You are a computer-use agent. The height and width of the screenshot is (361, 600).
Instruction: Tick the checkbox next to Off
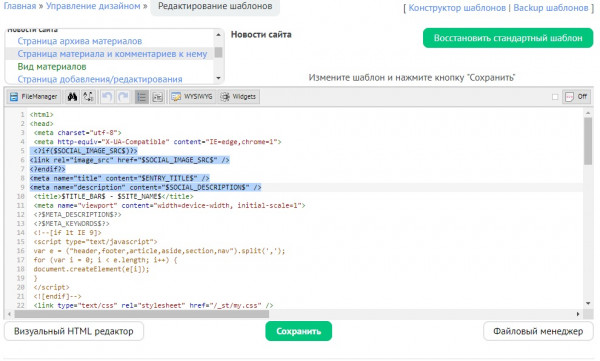coord(555,97)
